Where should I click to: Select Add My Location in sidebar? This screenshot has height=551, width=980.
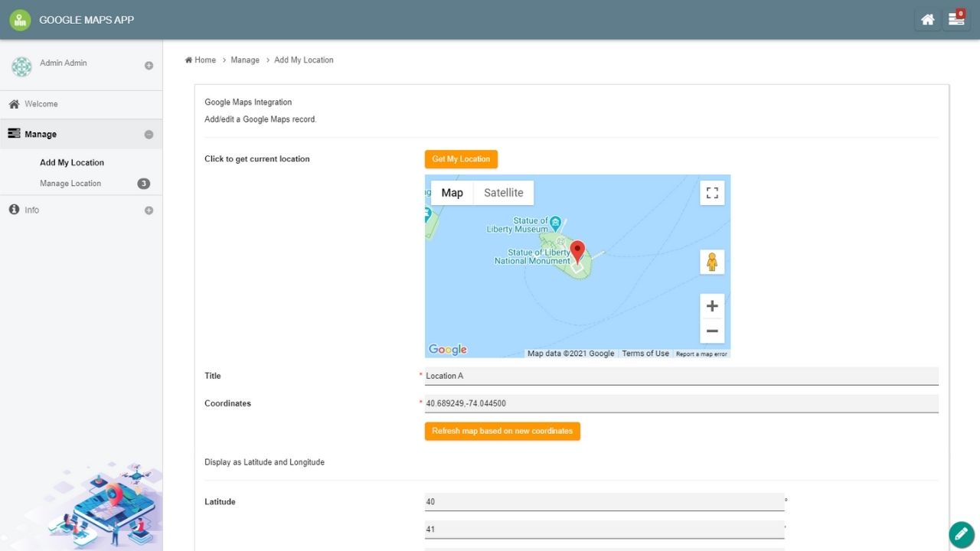[72, 163]
